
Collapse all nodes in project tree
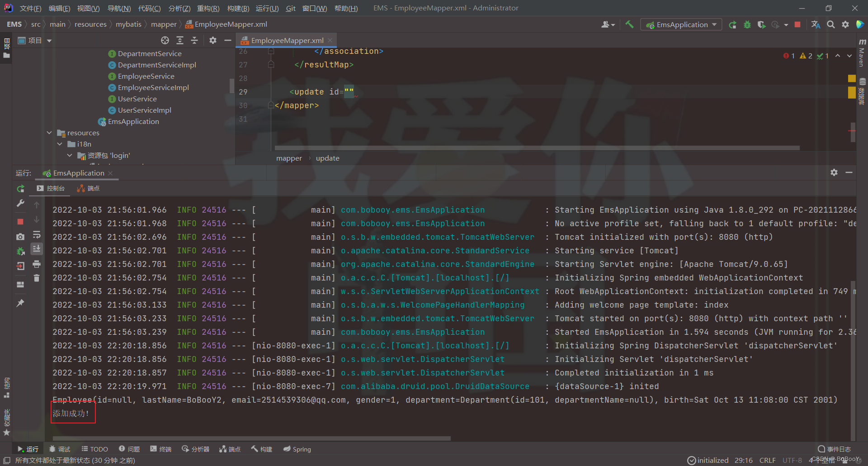coord(194,40)
